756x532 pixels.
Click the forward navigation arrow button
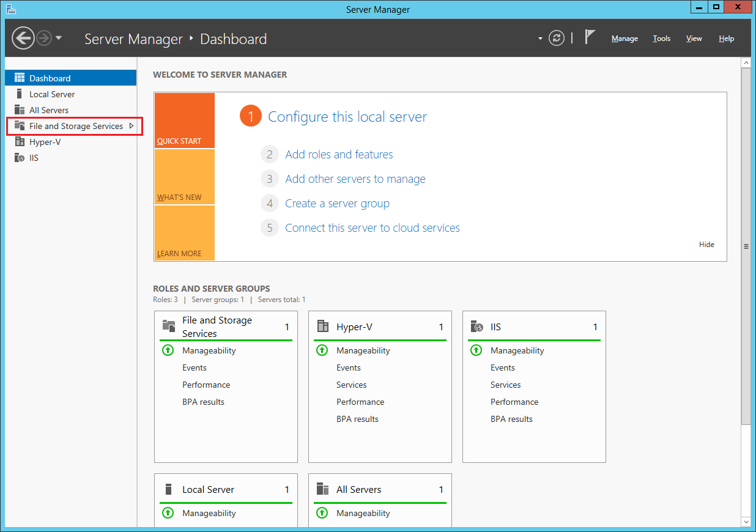[x=44, y=38]
